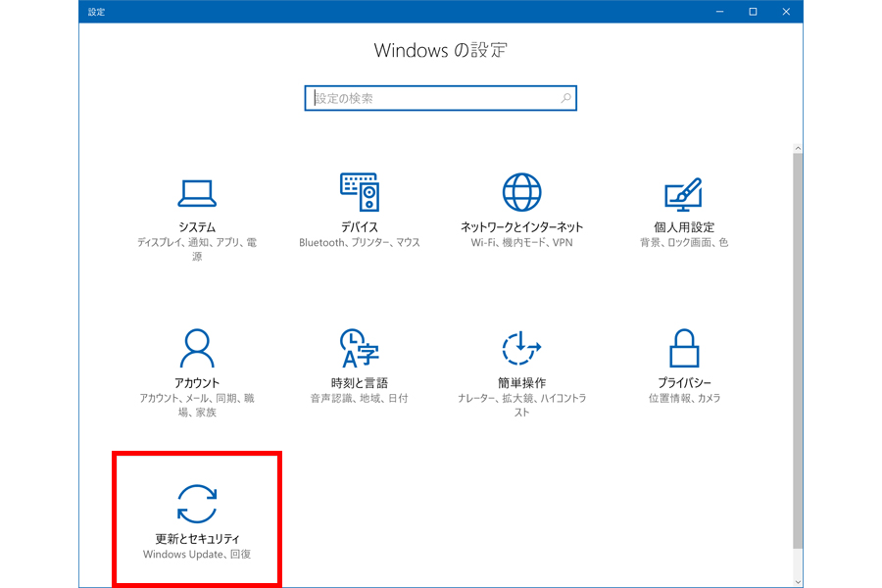Click the 背景、ロック画面、色 description text
This screenshot has height=588, width=882.
tap(683, 242)
